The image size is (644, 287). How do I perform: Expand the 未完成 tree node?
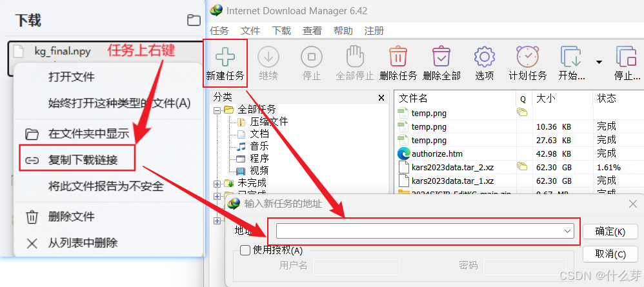(217, 183)
